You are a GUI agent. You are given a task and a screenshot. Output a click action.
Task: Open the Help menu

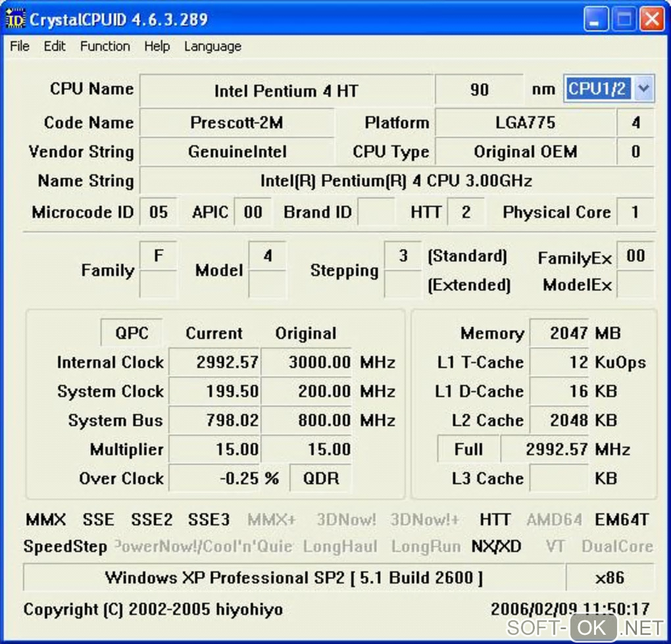click(157, 46)
